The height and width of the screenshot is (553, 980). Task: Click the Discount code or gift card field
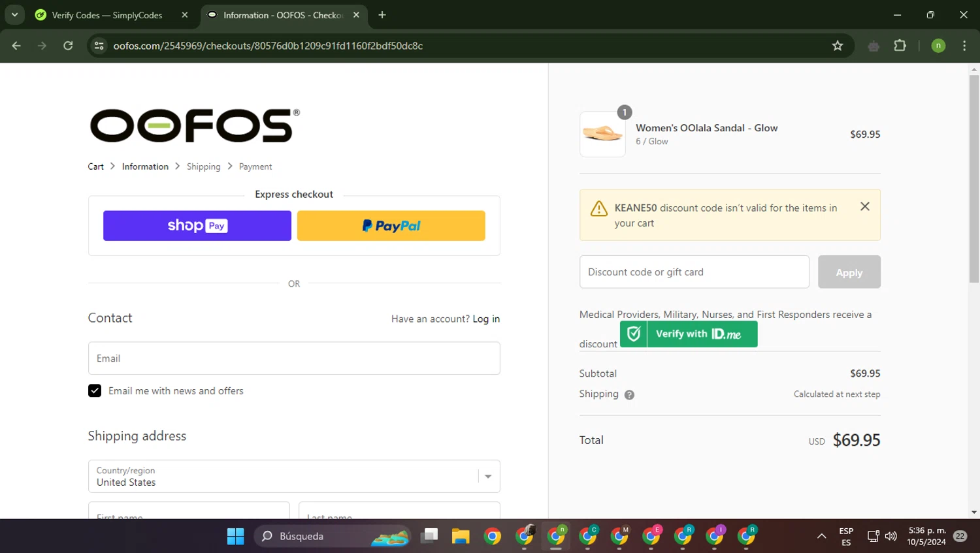(x=694, y=272)
